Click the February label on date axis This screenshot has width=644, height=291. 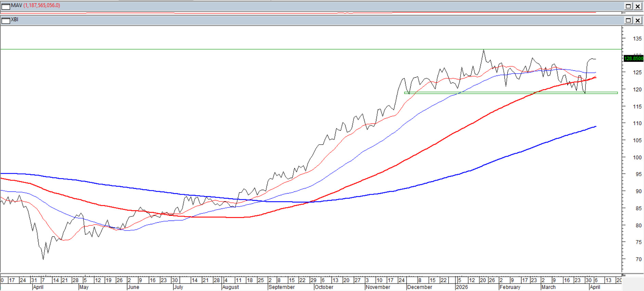510,287
